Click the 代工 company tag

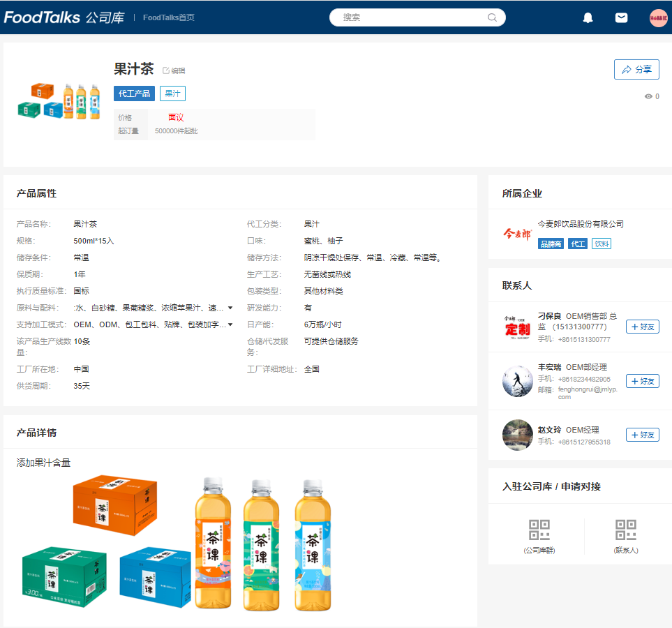pos(578,244)
